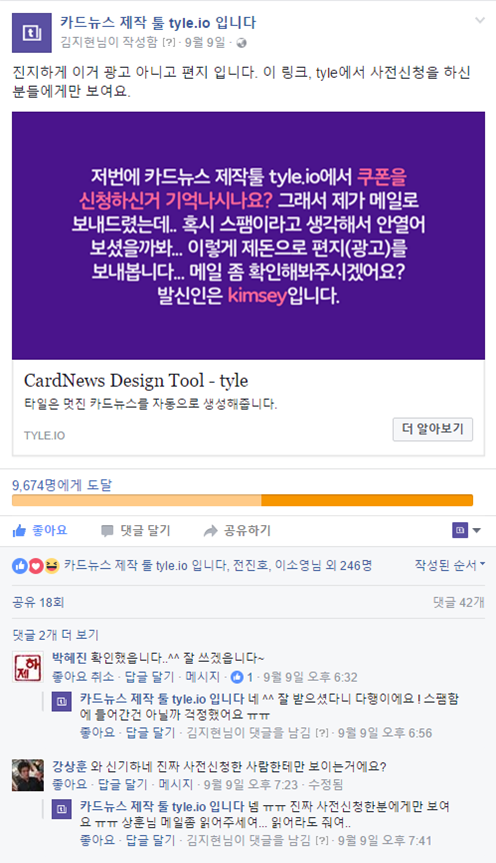The height and width of the screenshot is (863, 496).
Task: Open timestamp 9월 9일 오후 6:32
Action: pyautogui.click(x=310, y=676)
